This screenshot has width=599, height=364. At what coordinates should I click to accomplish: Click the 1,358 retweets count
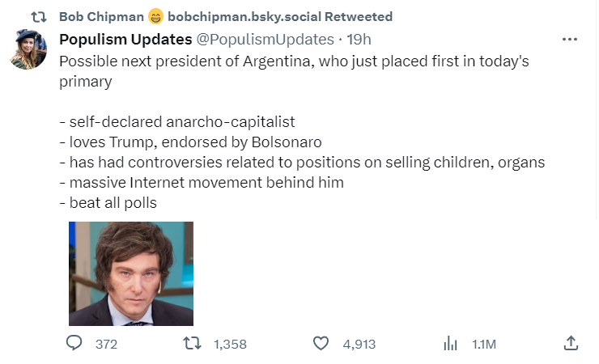pos(229,344)
